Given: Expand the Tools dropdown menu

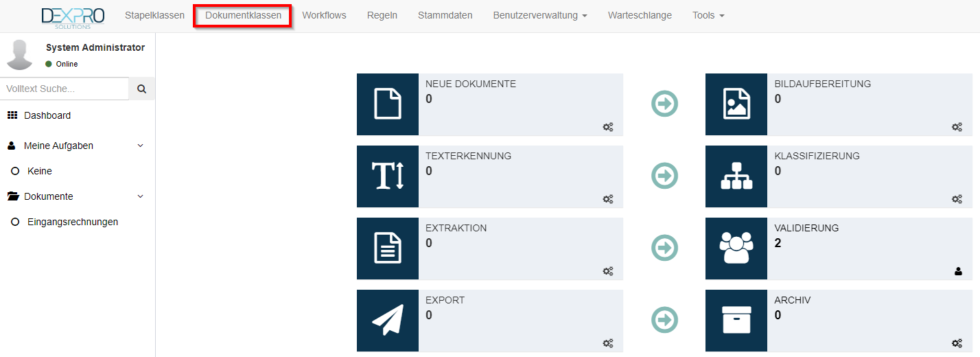Looking at the screenshot, I should pyautogui.click(x=708, y=15).
